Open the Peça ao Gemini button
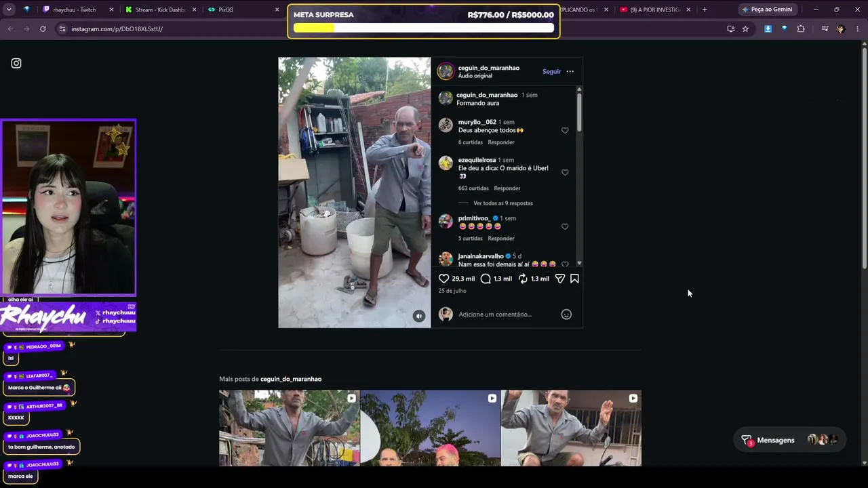This screenshot has width=868, height=488. click(767, 9)
